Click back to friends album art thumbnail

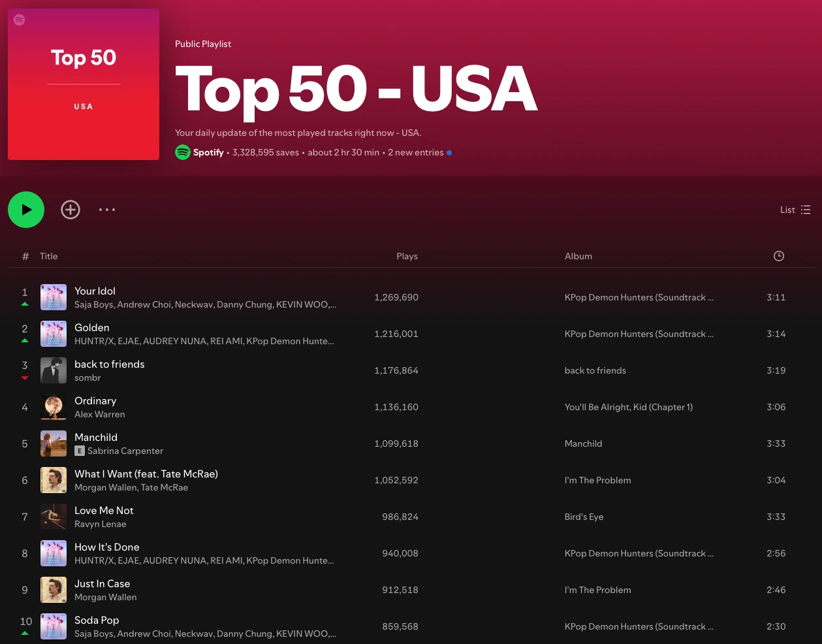[x=54, y=370]
